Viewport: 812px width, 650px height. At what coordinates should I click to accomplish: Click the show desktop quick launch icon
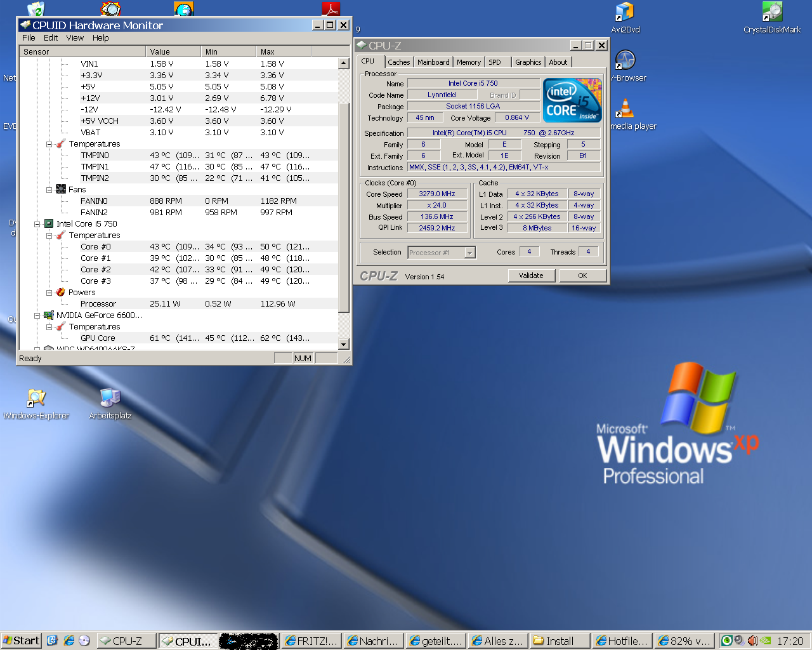pos(52,640)
